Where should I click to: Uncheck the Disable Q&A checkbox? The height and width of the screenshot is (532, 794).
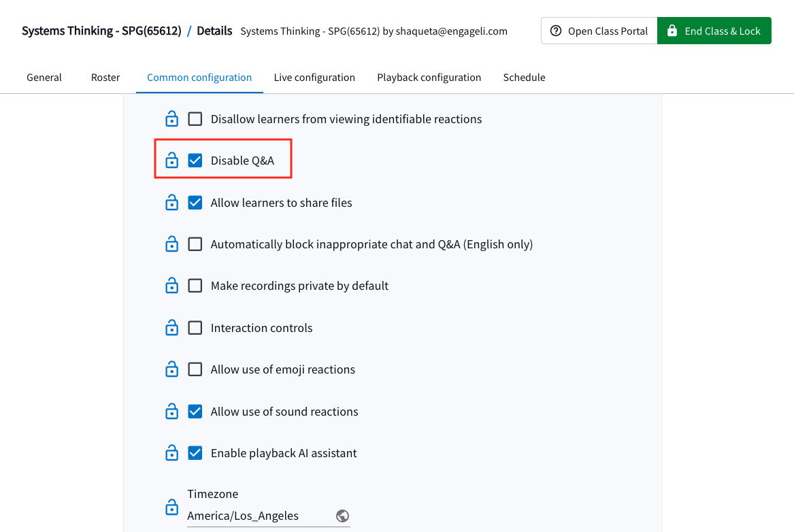(195, 161)
